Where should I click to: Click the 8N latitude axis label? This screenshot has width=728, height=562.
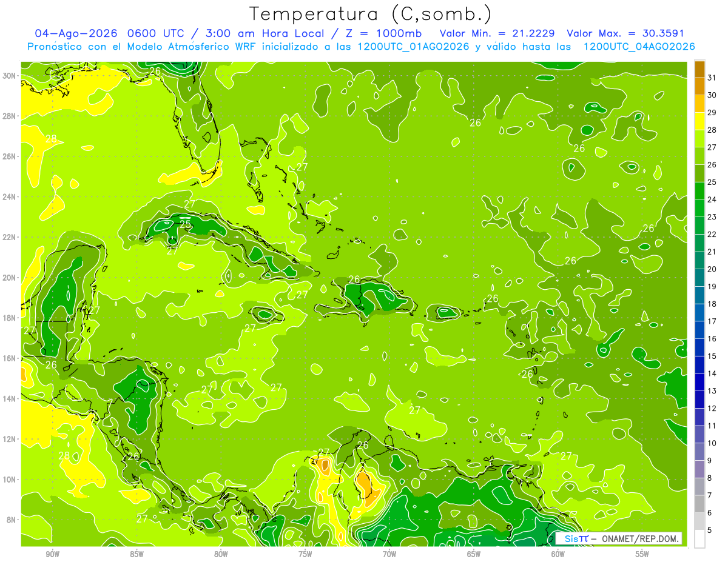(x=12, y=520)
